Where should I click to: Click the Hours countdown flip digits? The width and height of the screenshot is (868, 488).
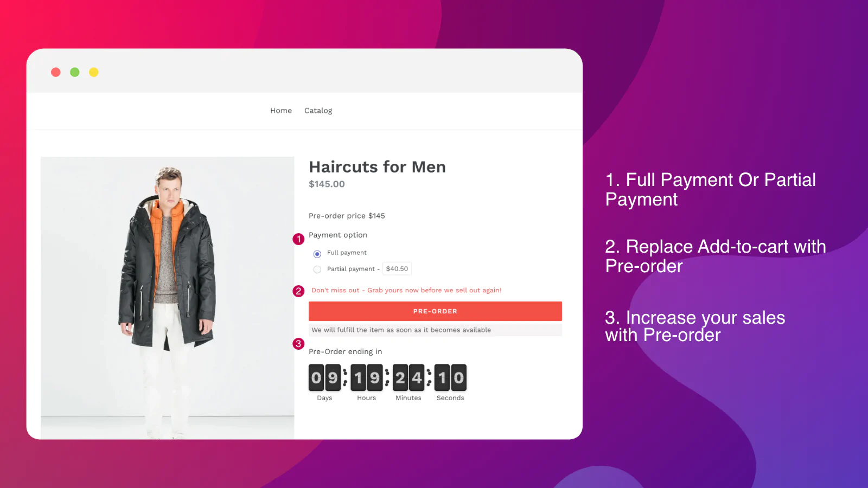tap(367, 377)
